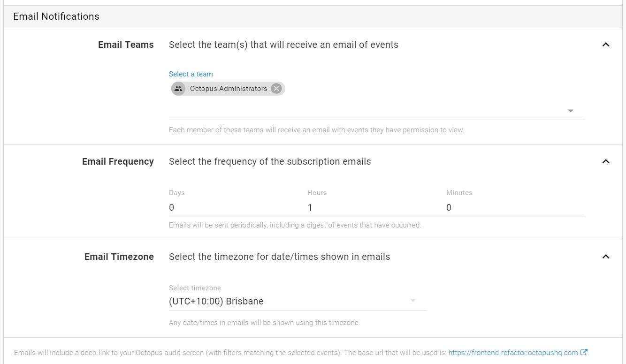Image resolution: width=626 pixels, height=364 pixels.
Task: Collapse the Email Frequency section
Action: 606,161
